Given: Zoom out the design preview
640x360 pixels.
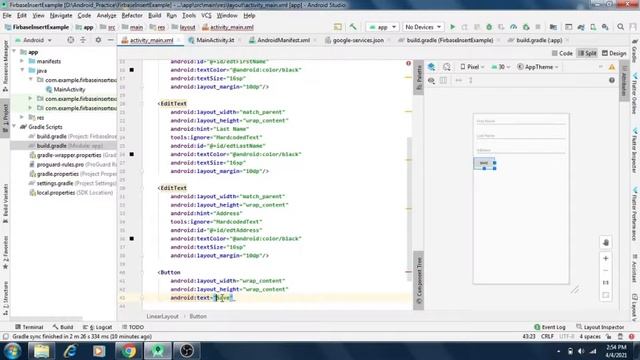Looking at the screenshot, I should click(x=606, y=271).
